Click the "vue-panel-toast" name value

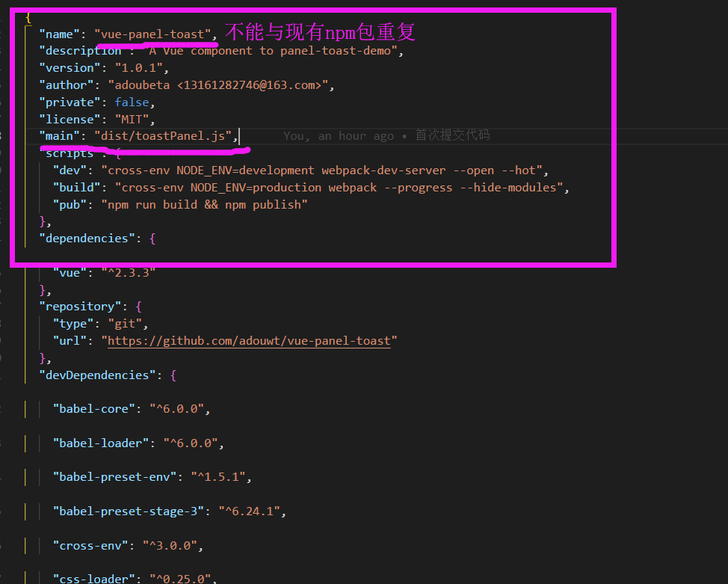155,34
